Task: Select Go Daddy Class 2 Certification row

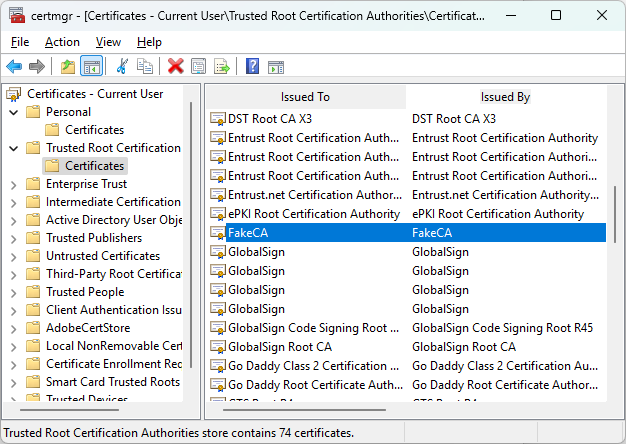Action: [x=408, y=366]
